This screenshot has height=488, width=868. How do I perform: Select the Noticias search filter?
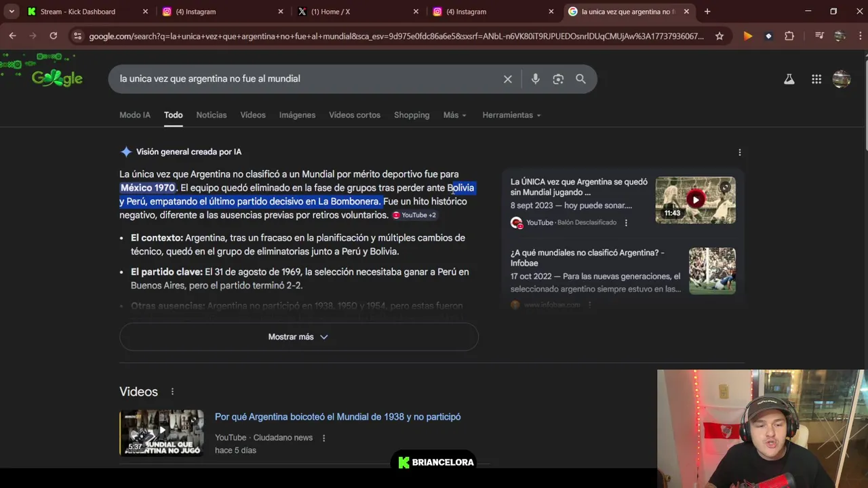coord(212,115)
